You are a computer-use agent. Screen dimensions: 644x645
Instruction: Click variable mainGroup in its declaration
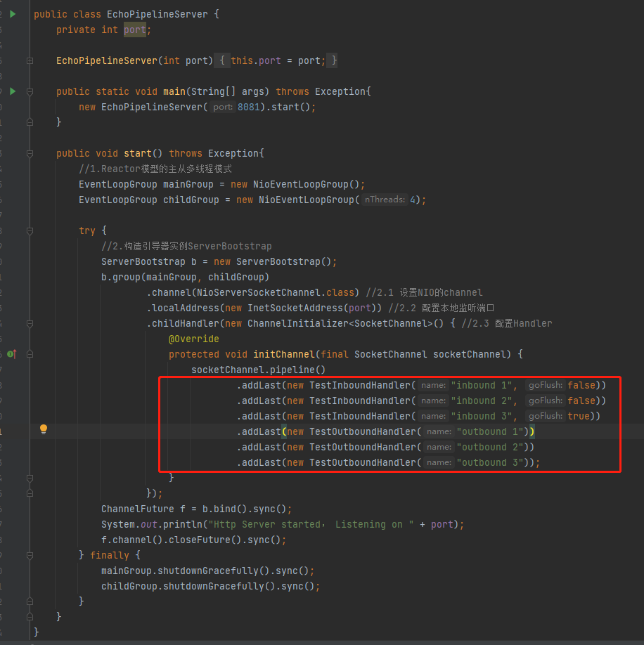188,184
